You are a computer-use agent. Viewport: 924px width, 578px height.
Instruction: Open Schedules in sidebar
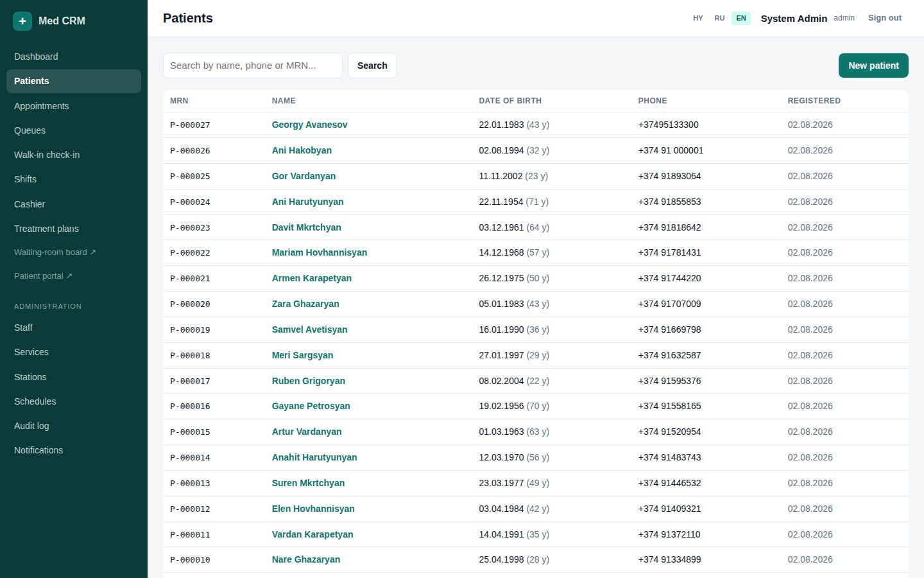pyautogui.click(x=74, y=401)
